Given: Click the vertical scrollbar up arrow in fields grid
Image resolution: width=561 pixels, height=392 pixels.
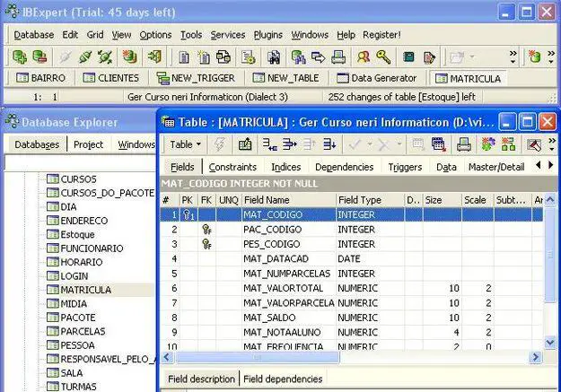Looking at the screenshot, I should click(549, 199).
